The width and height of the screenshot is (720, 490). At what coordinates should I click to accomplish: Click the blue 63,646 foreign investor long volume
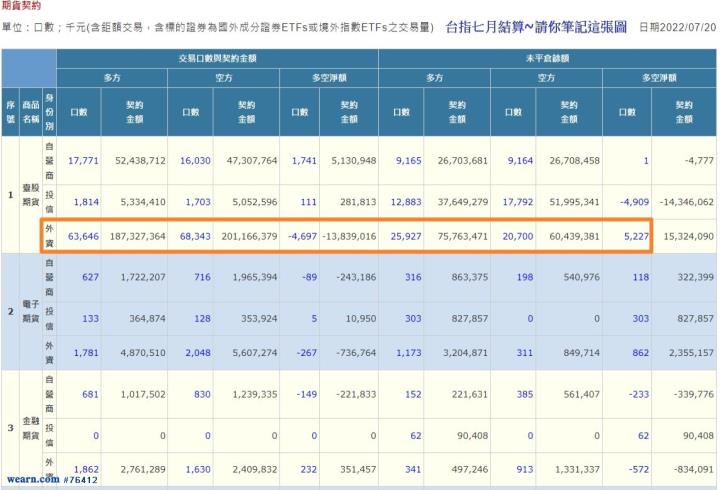pyautogui.click(x=82, y=236)
